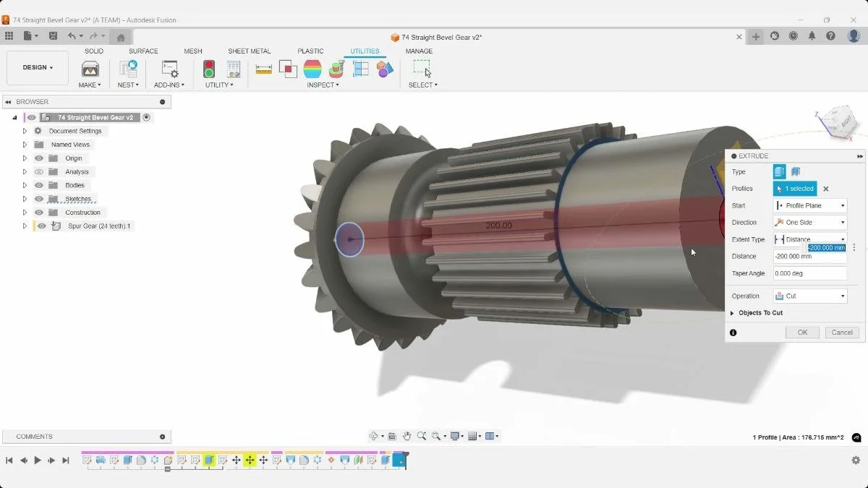
Task: Open timeline settings gear icon
Action: (x=856, y=460)
